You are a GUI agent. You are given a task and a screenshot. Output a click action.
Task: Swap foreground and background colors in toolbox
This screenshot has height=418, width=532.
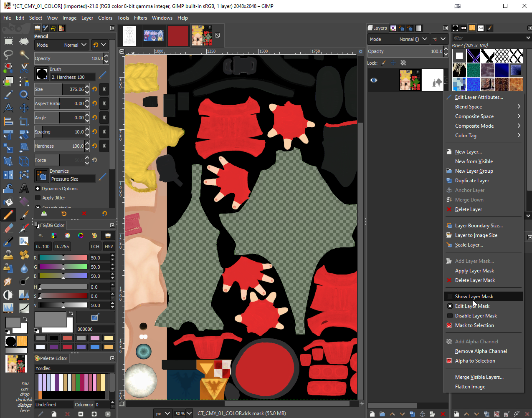coord(25,320)
